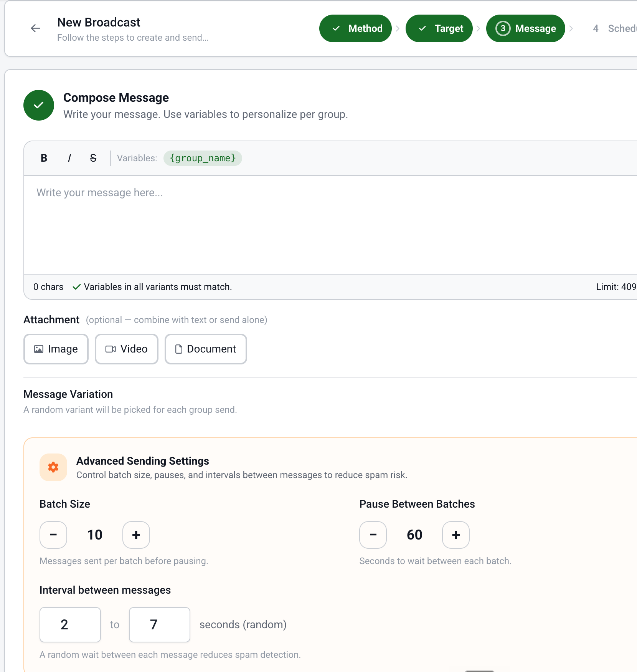Go back using the left arrow icon
This screenshot has height=672, width=637.
point(36,28)
